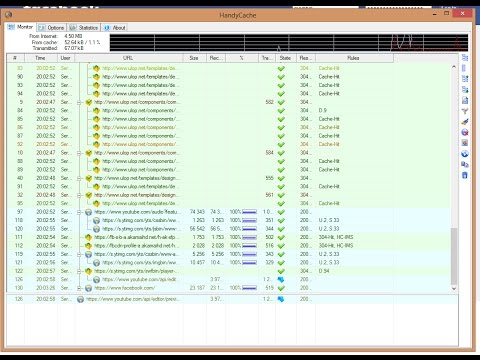Image resolution: width=480 pixels, height=360 pixels.
Task: Switch to the Monitor tab
Action: (x=21, y=27)
